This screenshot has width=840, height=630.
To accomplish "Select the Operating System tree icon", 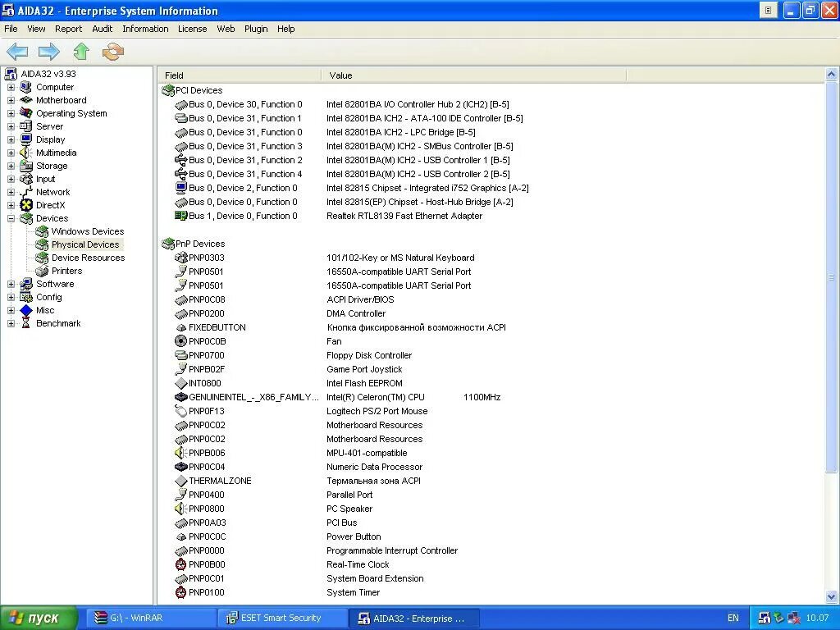I will click(25, 113).
